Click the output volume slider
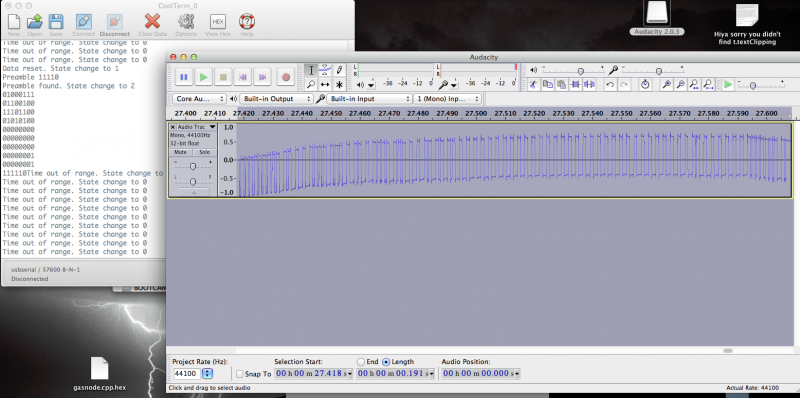Viewport: 800px width, 398px height. click(x=573, y=70)
